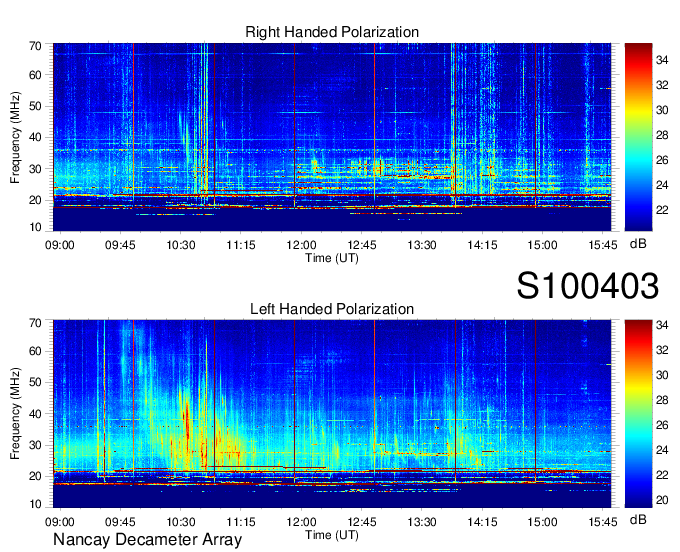The width and height of the screenshot is (680, 552).
Task: Click the lower plot's 'Frequency (MHz)' label
Action: 15,414
